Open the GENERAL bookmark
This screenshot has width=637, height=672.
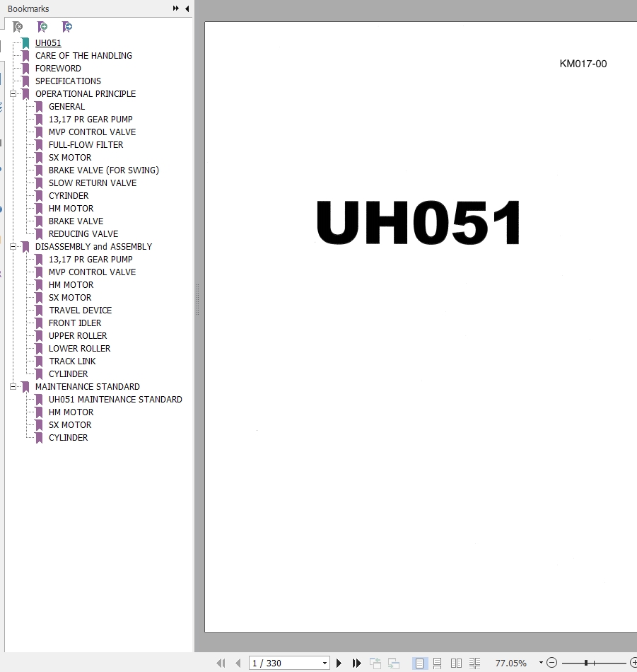click(x=66, y=107)
